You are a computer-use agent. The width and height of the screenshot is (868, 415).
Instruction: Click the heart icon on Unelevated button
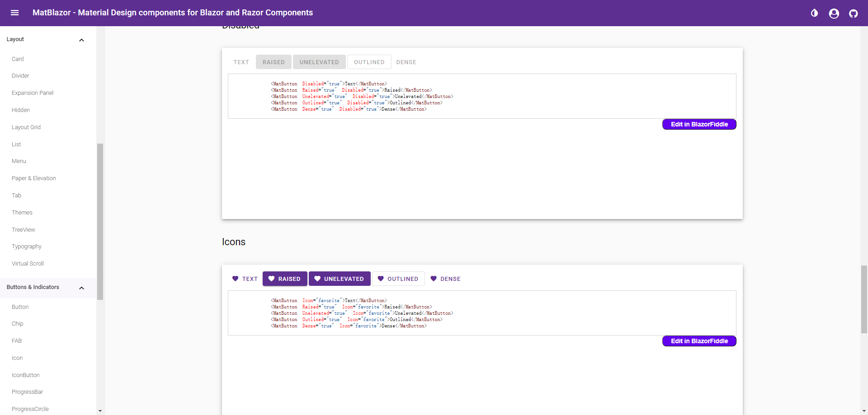[317, 279]
